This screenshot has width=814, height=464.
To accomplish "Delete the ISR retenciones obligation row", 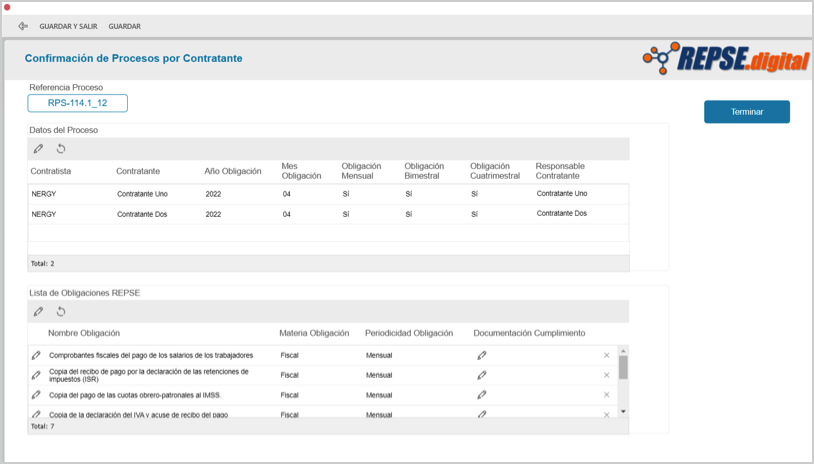I will click(x=606, y=375).
